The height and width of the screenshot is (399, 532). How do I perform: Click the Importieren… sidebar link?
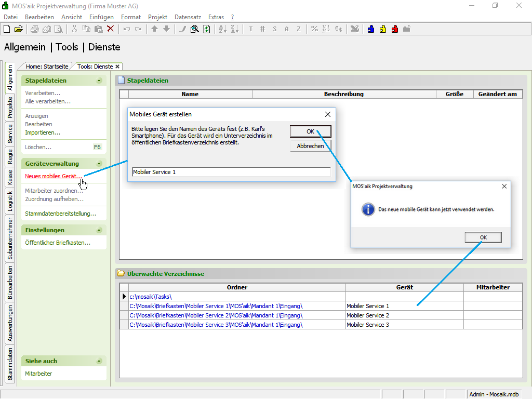click(x=43, y=132)
